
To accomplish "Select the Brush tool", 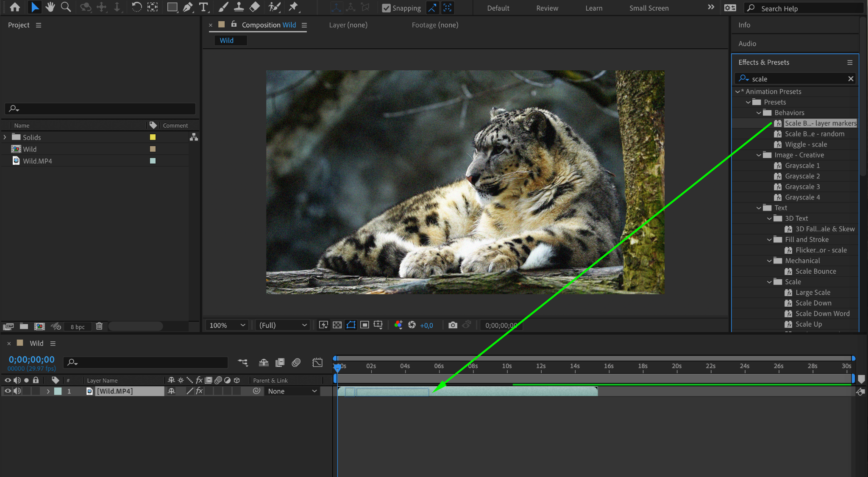I will click(223, 7).
